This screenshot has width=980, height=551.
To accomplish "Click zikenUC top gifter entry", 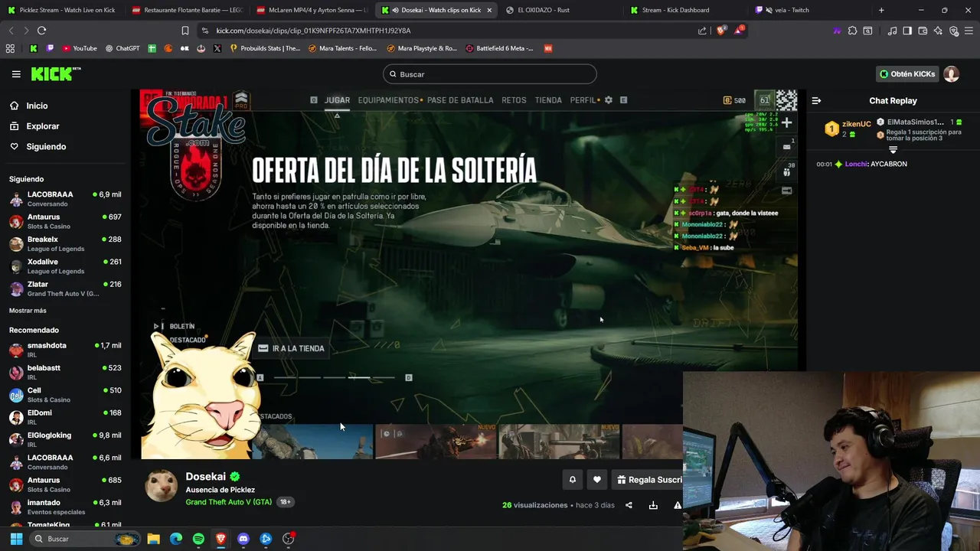I will [x=848, y=128].
